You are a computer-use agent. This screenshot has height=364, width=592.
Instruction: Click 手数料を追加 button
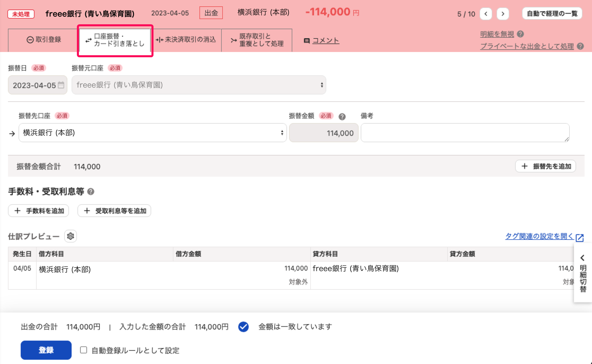38,211
